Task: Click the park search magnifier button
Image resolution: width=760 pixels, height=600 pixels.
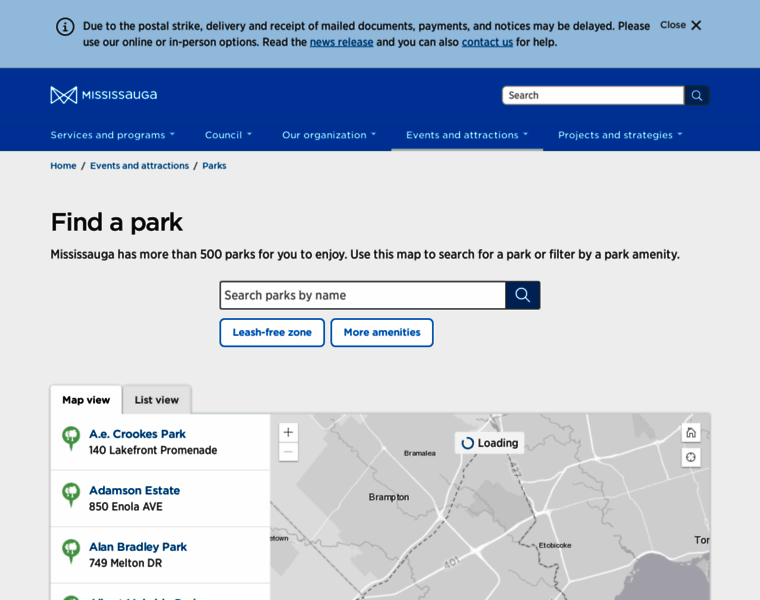Action: 522,295
